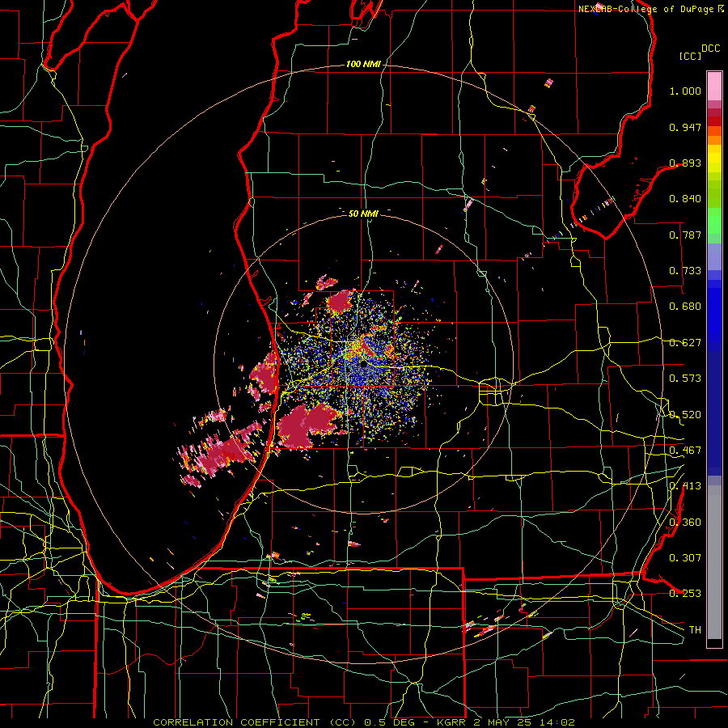Click the CORRELATION COEFFICIENT (CC) caption text
The height and width of the screenshot is (728, 728).
click(255, 722)
